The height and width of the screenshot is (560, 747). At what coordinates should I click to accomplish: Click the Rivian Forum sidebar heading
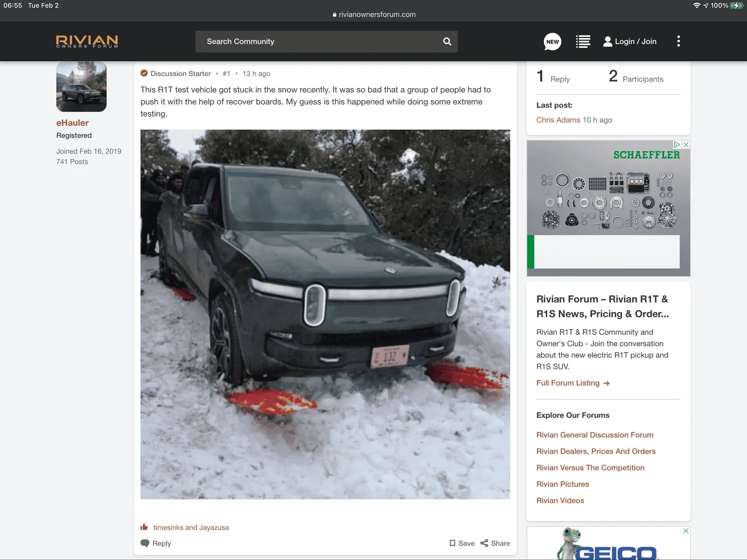point(603,307)
